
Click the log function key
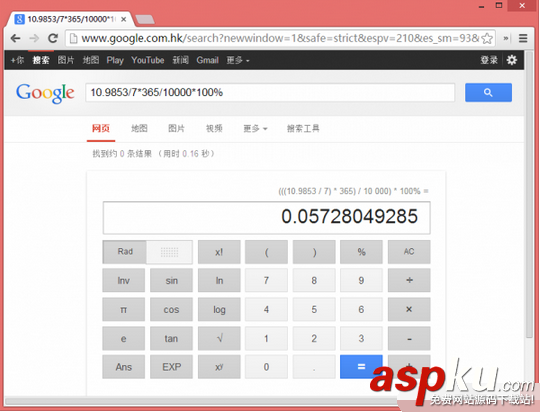219,310
